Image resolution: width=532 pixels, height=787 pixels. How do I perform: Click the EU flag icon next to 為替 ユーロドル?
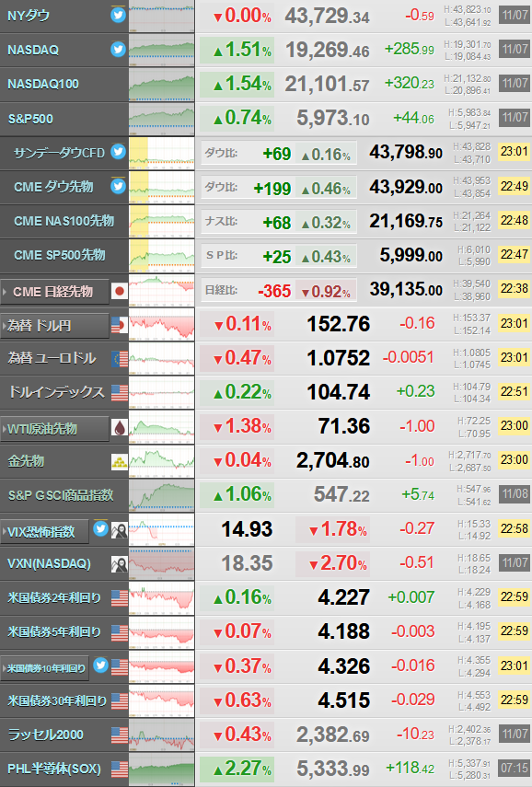tap(120, 358)
